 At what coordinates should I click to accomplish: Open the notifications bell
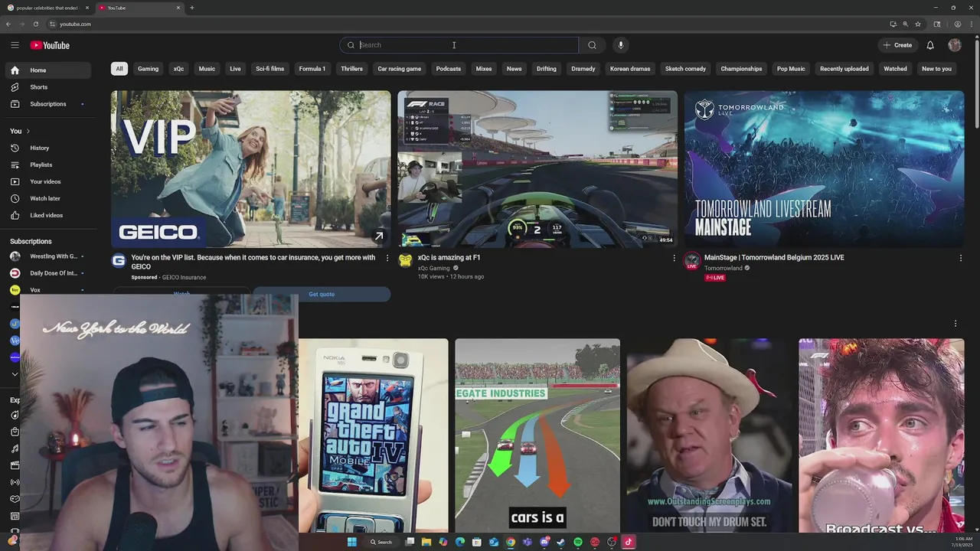click(x=930, y=45)
